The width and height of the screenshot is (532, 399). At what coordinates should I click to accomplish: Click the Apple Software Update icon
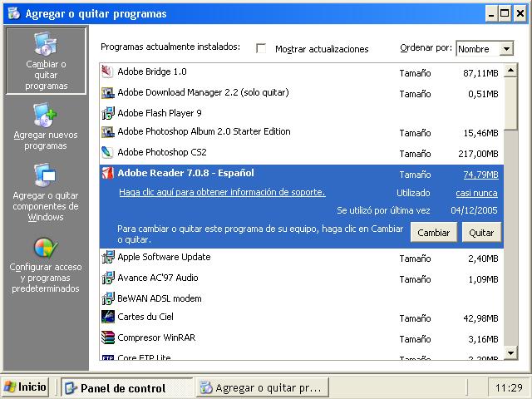click(107, 257)
